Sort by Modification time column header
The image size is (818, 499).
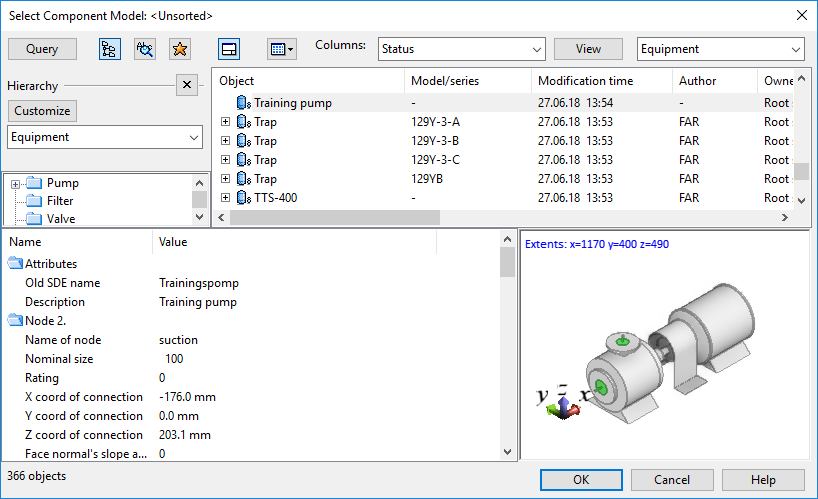tap(602, 81)
